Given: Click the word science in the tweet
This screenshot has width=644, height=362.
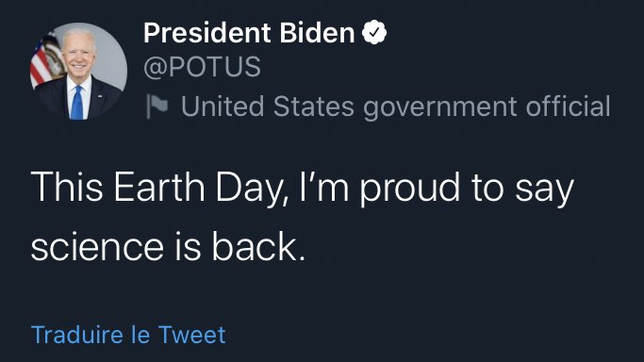Looking at the screenshot, I should click(97, 248).
